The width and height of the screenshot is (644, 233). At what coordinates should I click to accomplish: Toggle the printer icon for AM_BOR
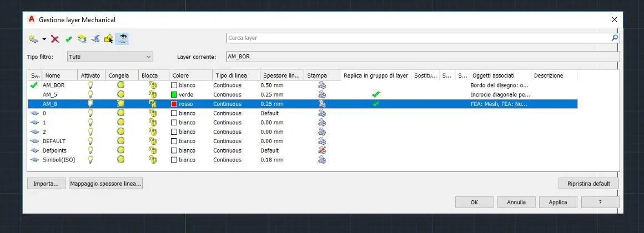point(323,85)
